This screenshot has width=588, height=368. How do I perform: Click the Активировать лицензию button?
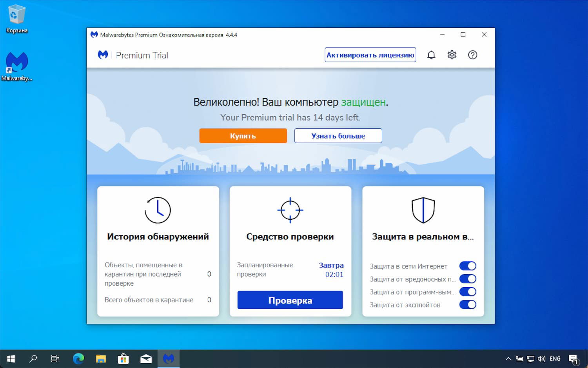[370, 55]
